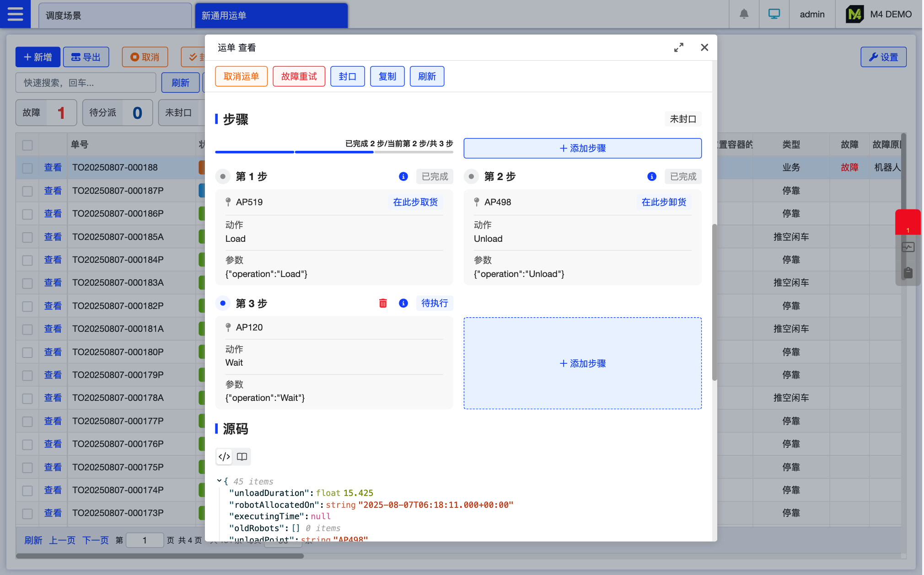Screen dimensions: 924x575
Task: Delete step 3 with the red trash icon
Action: tap(383, 303)
